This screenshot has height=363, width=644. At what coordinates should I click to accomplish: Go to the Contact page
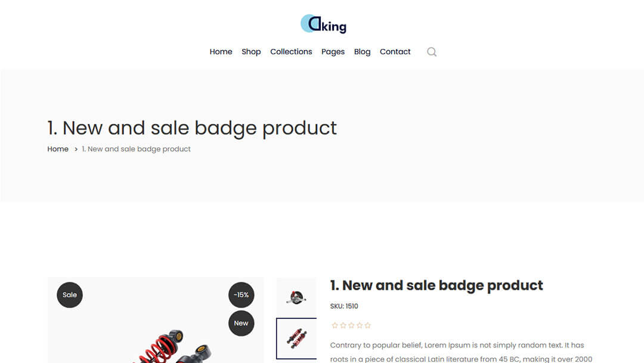pos(395,52)
